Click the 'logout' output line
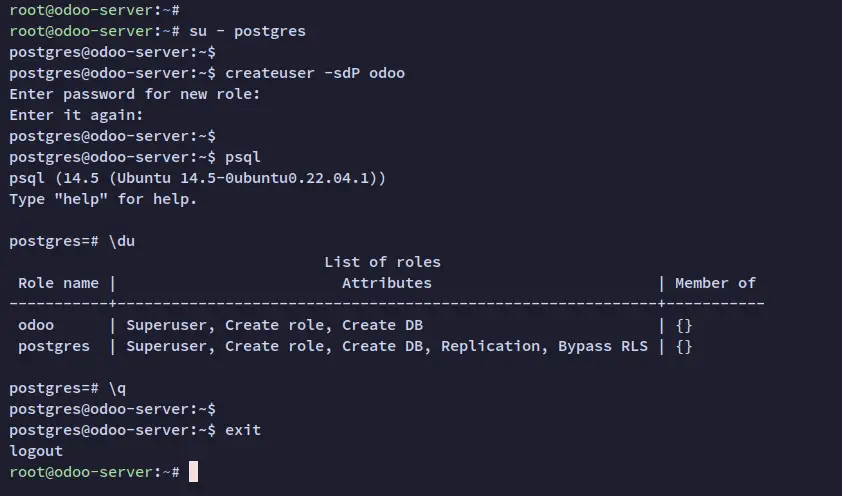The width and height of the screenshot is (842, 496). coord(36,451)
